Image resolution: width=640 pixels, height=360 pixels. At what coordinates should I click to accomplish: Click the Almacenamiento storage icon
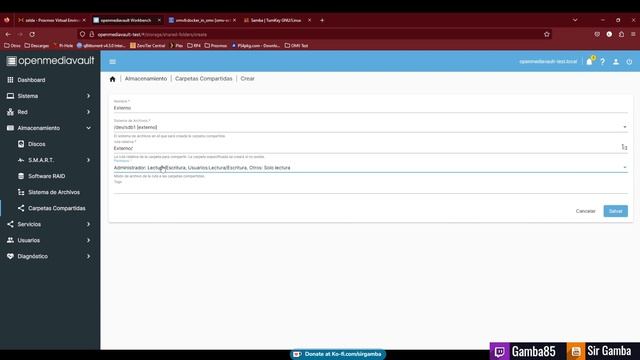click(x=10, y=128)
